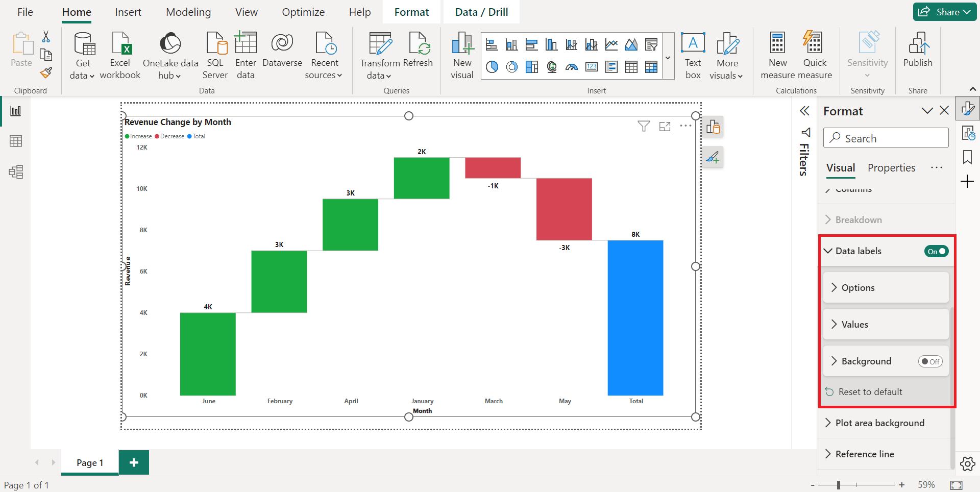Add a new report page
The image size is (980, 492).
pos(134,462)
